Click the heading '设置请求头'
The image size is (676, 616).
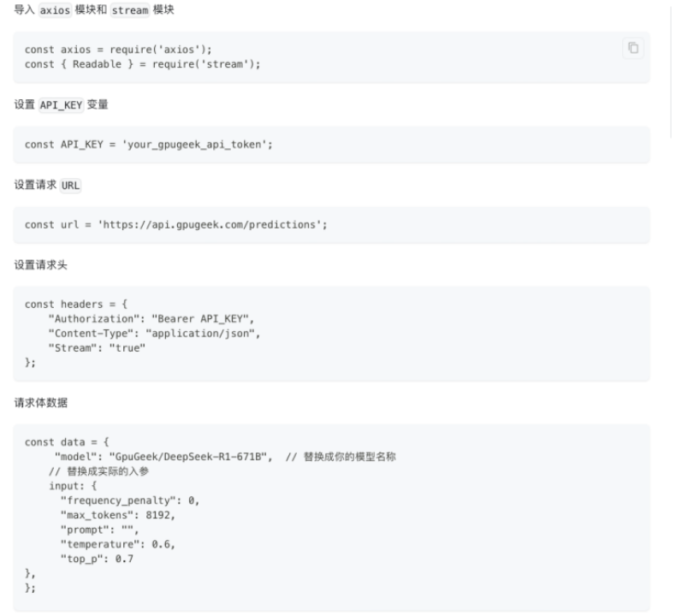pos(40,264)
